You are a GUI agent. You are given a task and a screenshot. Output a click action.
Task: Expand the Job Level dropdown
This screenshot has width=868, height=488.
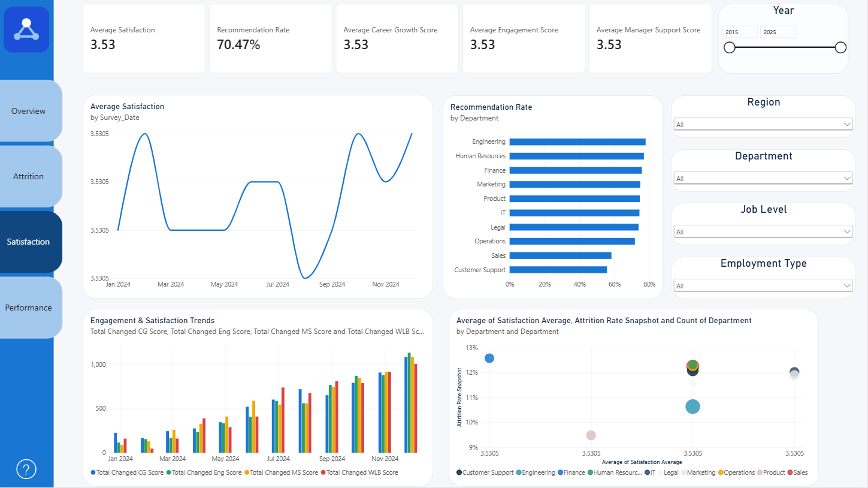click(763, 231)
